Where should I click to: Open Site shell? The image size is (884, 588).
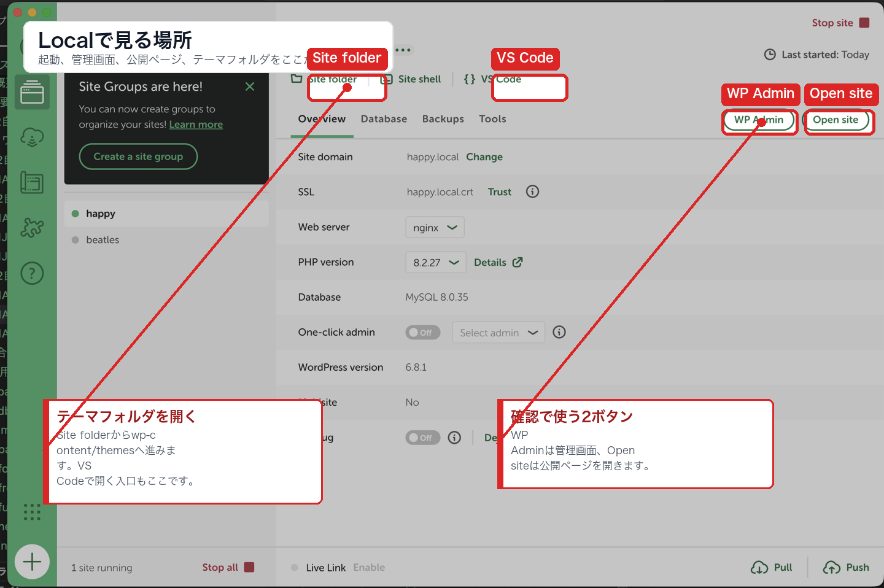(x=411, y=79)
